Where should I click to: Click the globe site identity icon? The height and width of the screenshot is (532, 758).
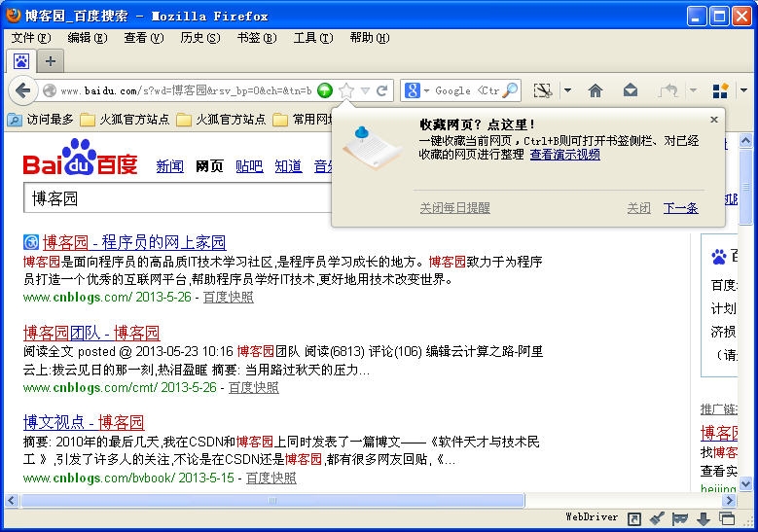(x=50, y=90)
